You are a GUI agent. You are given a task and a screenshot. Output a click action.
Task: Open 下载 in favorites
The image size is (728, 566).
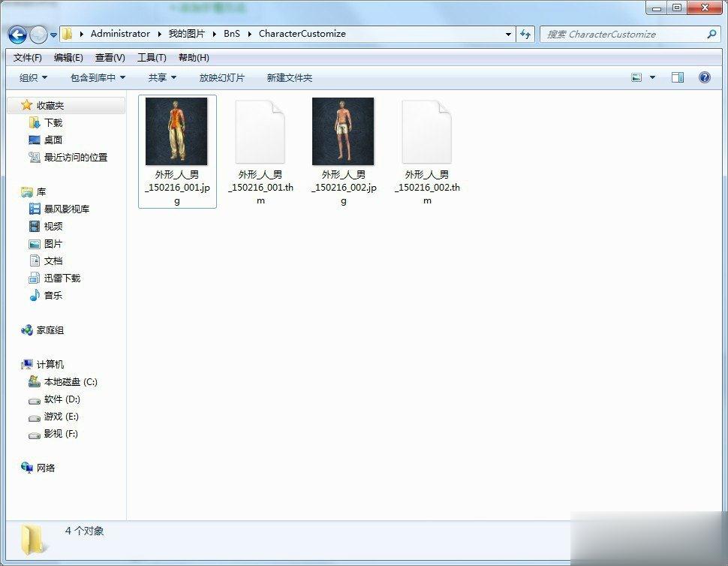coord(53,123)
